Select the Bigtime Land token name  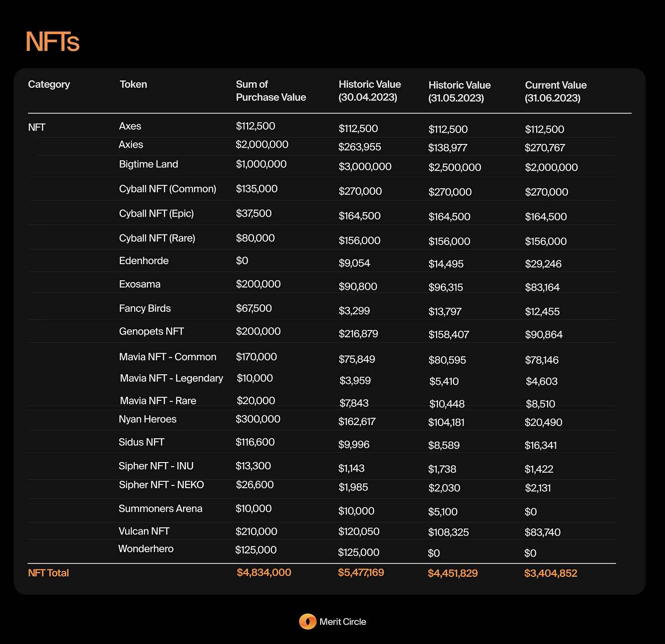pos(148,164)
